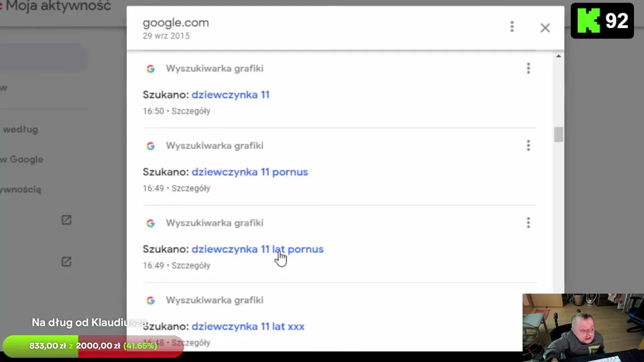644x362 pixels.
Task: Open more options for the lower 16:49 entry
Action: coord(528,223)
